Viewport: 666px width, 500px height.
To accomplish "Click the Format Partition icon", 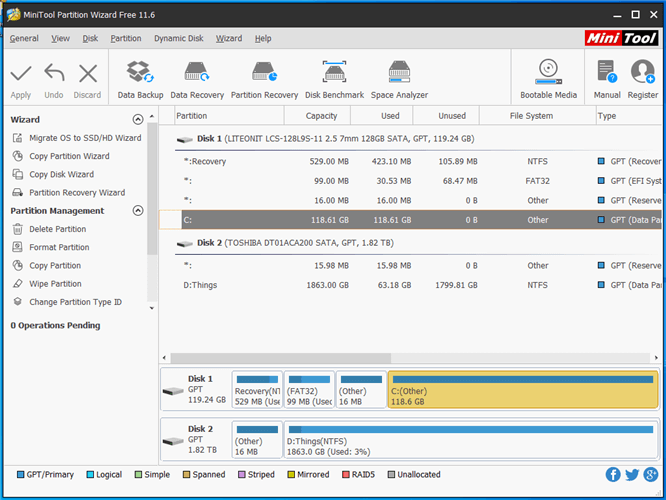I will (17, 247).
